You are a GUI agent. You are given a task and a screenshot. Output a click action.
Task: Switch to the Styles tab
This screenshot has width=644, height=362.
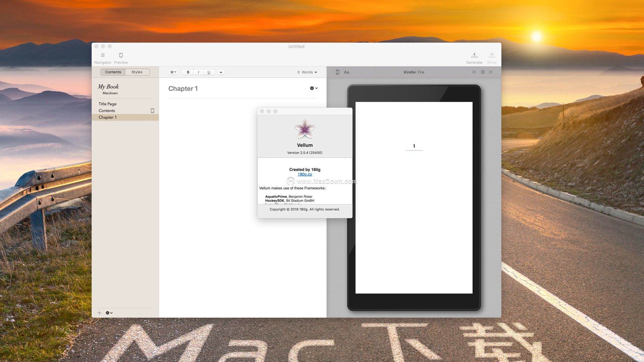[137, 72]
